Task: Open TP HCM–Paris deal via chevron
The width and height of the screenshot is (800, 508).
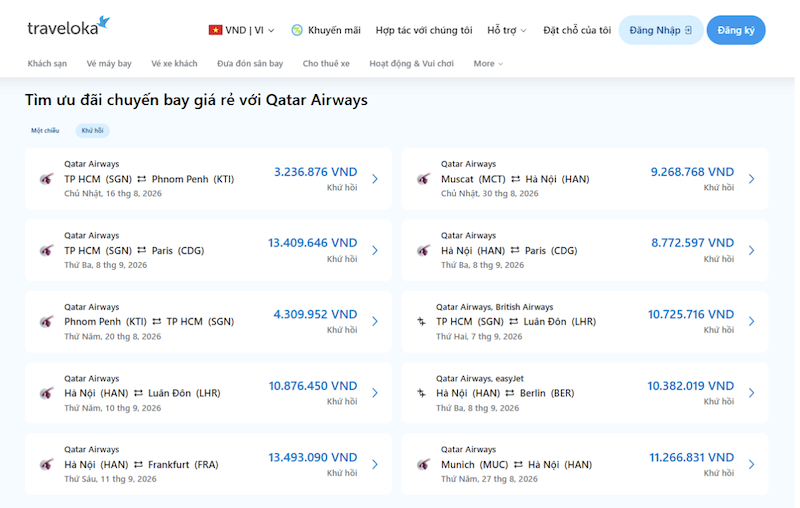Action: click(x=375, y=250)
